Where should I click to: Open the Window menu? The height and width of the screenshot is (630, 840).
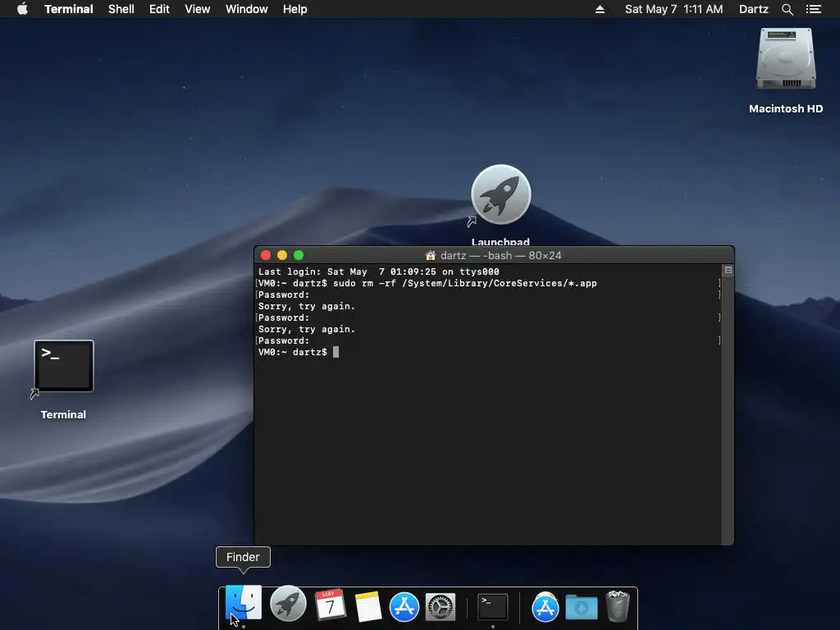click(246, 9)
